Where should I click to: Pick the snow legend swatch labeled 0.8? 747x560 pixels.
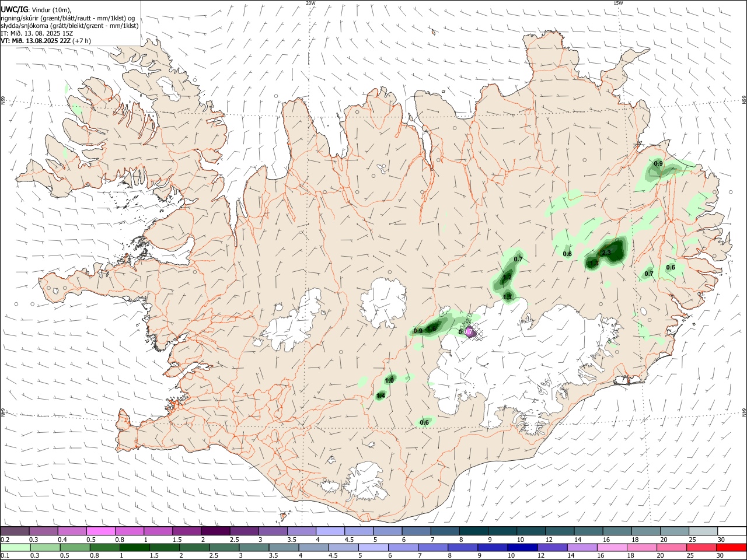point(129,531)
